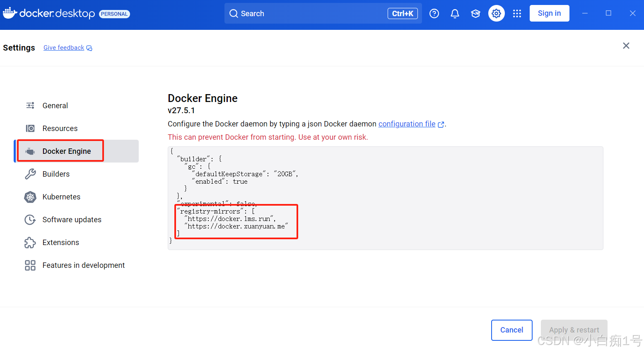Screen dimensions: 644x352
Task: Close the Settings panel with X
Action: 626,46
